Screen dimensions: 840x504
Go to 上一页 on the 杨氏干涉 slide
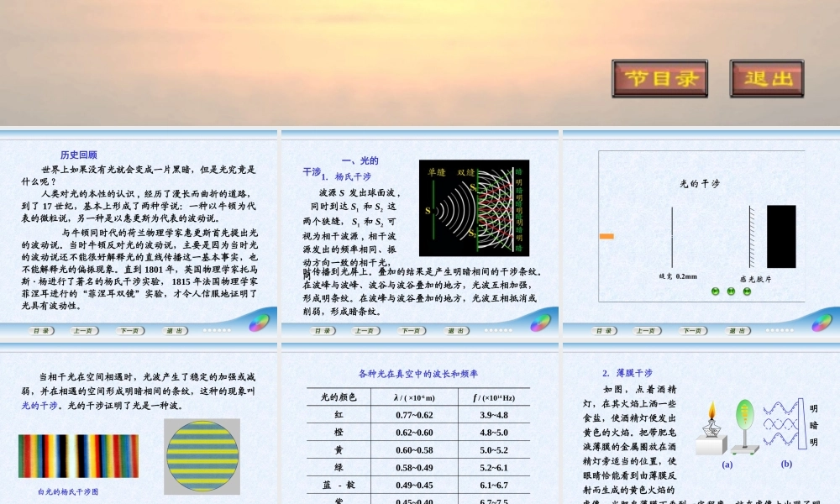[x=365, y=330]
